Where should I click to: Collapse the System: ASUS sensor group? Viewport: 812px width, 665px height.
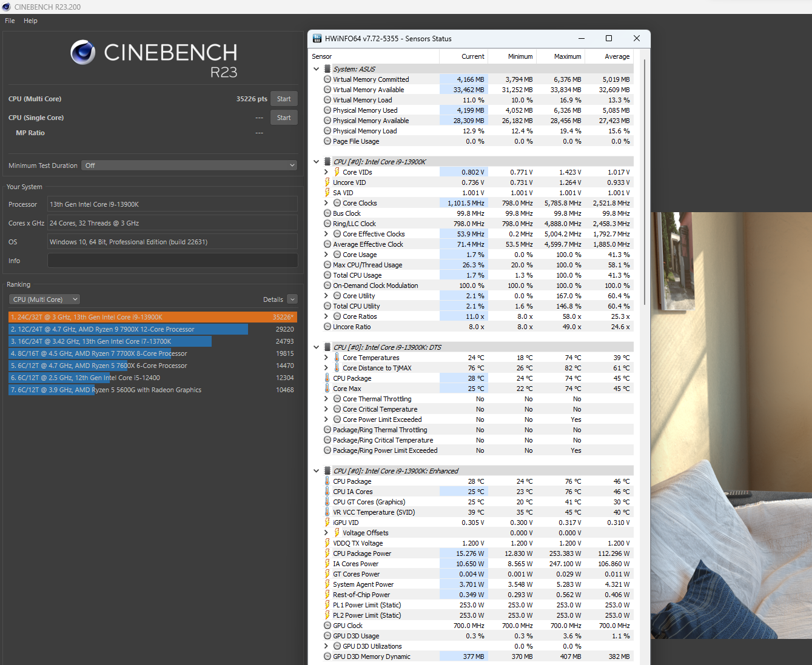(316, 69)
